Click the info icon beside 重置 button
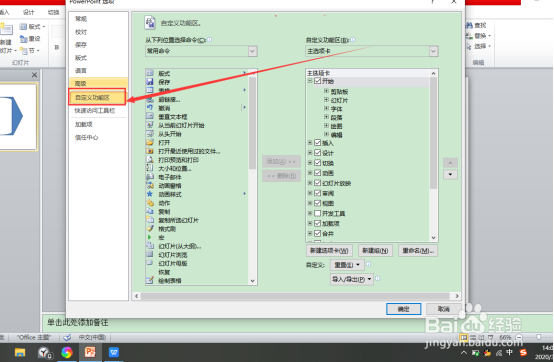 [369, 264]
